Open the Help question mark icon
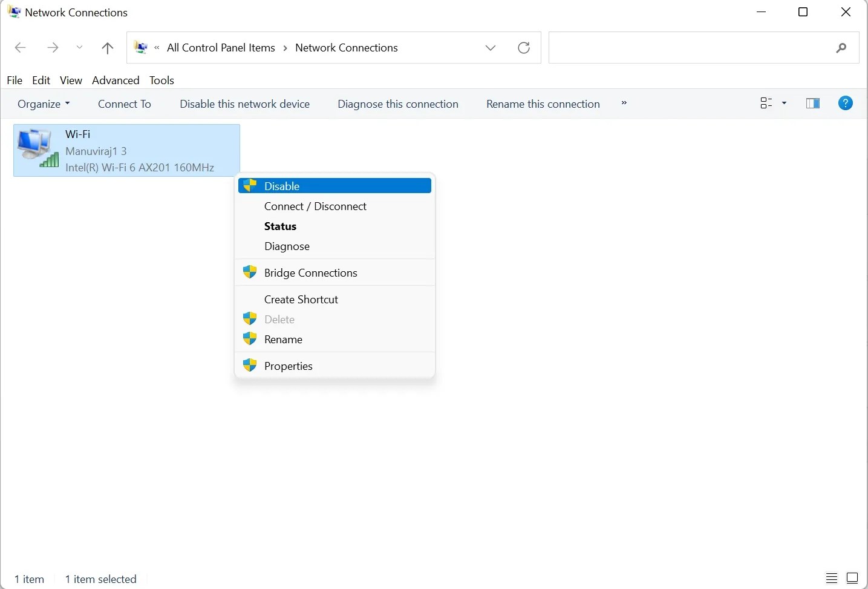This screenshot has height=589, width=868. tap(845, 103)
